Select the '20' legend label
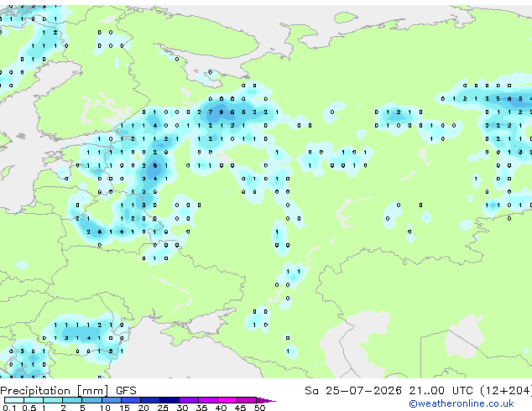Viewport: 532px width, 411px height. pos(143,408)
